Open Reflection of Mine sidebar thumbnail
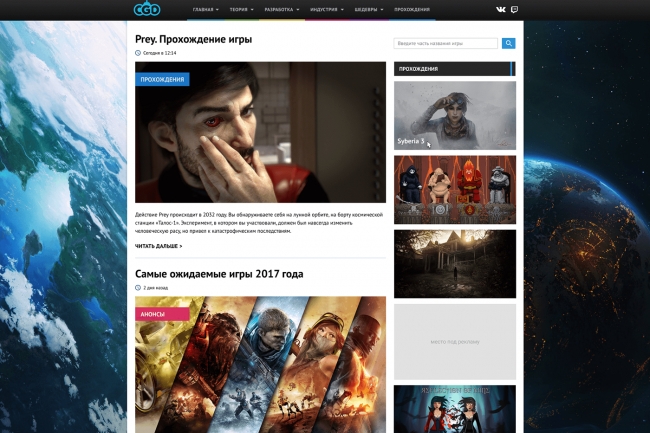The height and width of the screenshot is (433, 650). point(455,409)
